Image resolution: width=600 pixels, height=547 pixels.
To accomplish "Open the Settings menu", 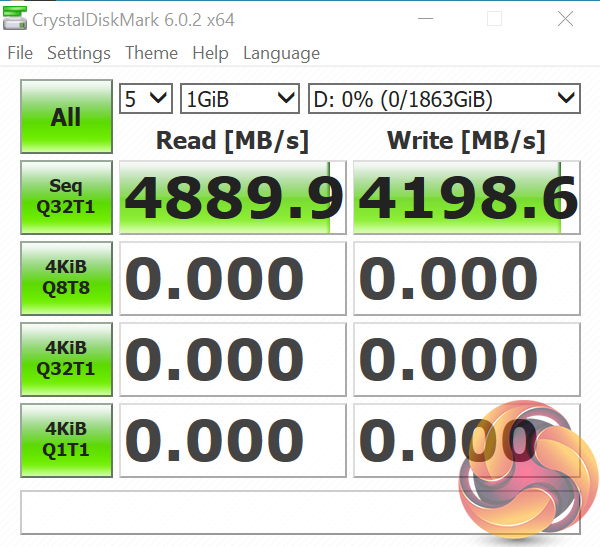I will pyautogui.click(x=79, y=53).
